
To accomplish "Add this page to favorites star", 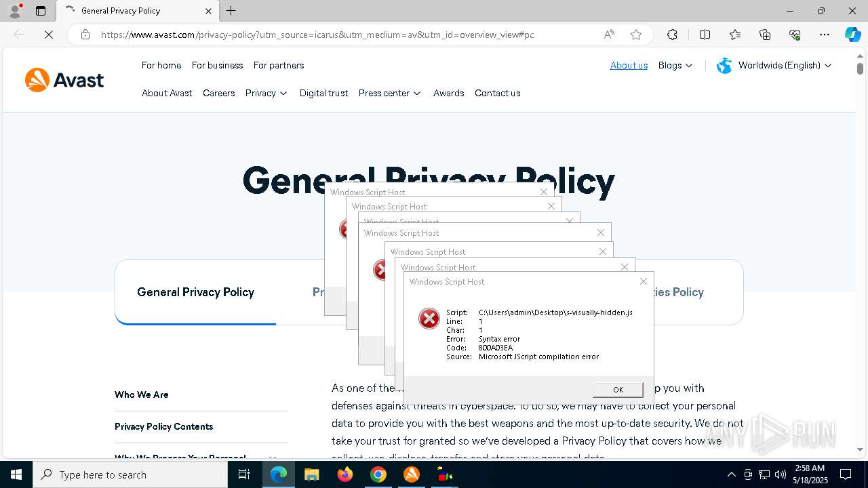I will pos(635,35).
